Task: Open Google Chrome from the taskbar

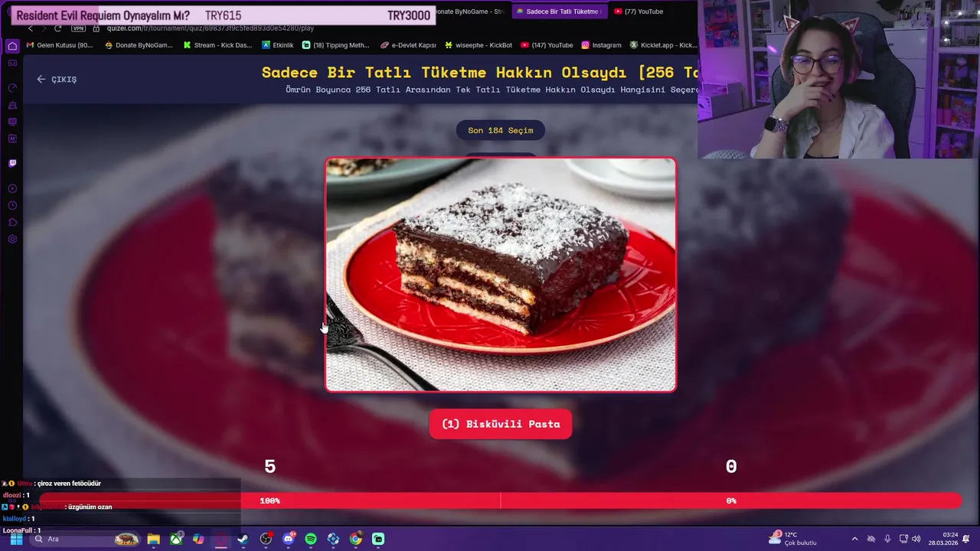Action: (x=356, y=539)
